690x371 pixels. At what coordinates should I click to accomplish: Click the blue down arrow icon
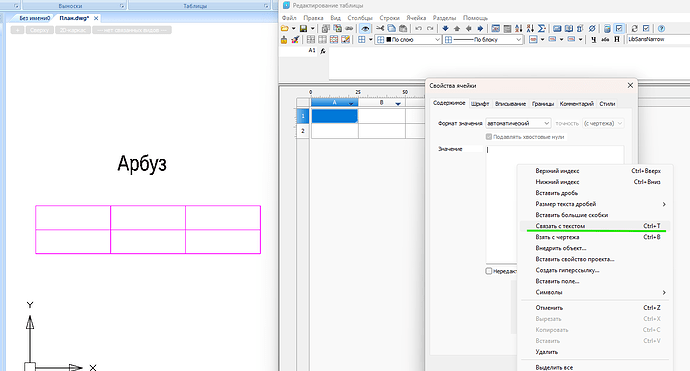445,29
